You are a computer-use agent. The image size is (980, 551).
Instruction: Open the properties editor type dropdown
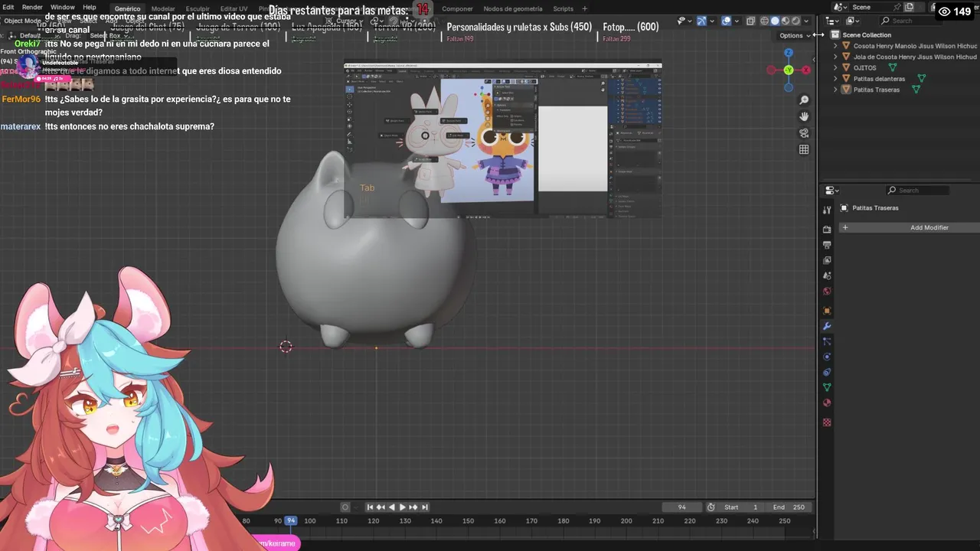click(831, 190)
